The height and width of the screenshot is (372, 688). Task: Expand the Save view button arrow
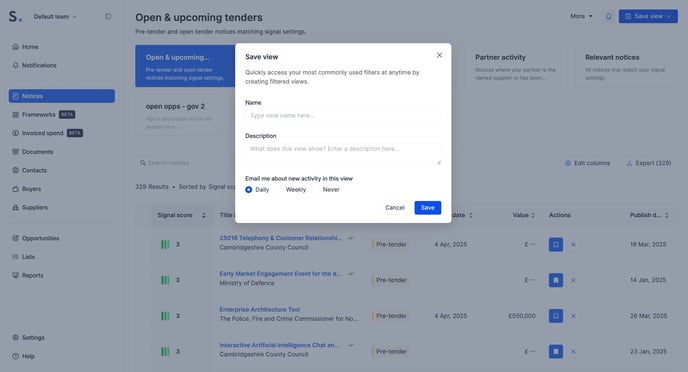click(669, 16)
